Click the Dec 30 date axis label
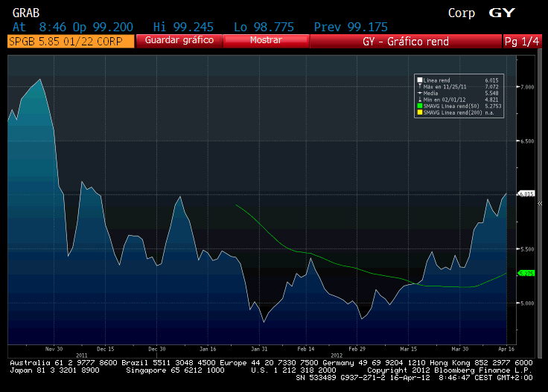 156,349
